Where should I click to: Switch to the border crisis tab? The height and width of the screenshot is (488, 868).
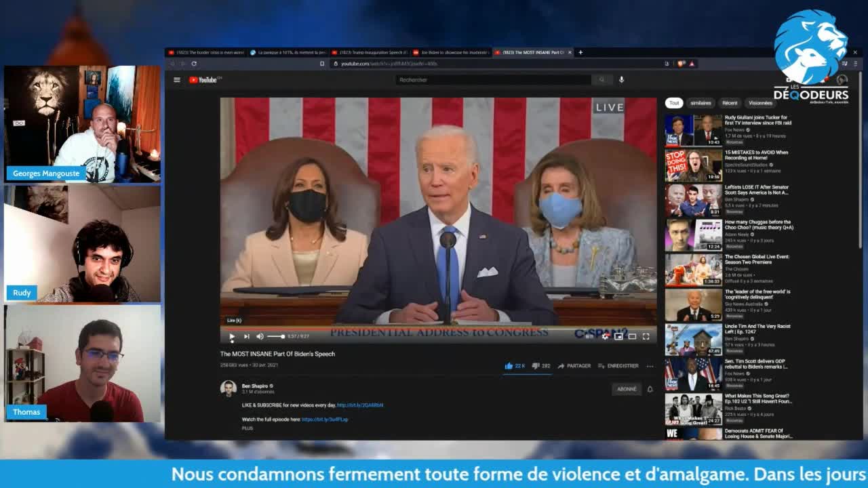[x=206, y=52]
